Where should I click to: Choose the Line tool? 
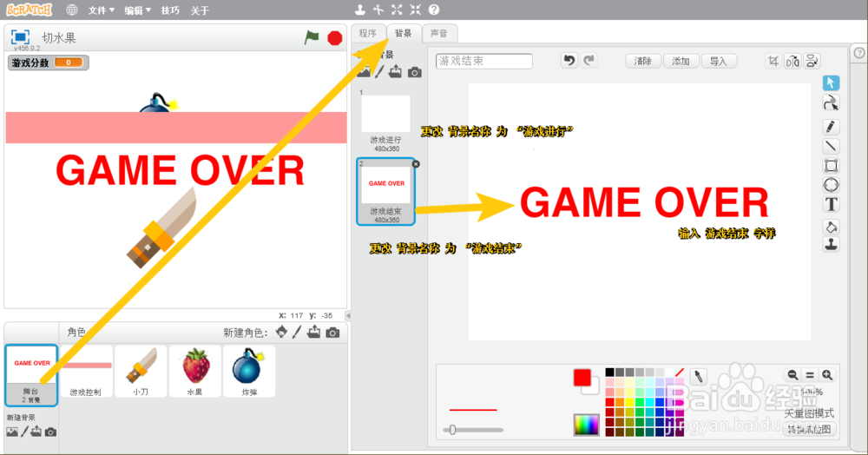831,146
